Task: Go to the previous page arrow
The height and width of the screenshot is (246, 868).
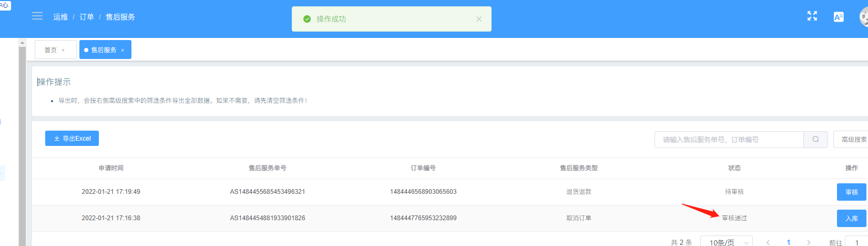Action: click(x=768, y=242)
